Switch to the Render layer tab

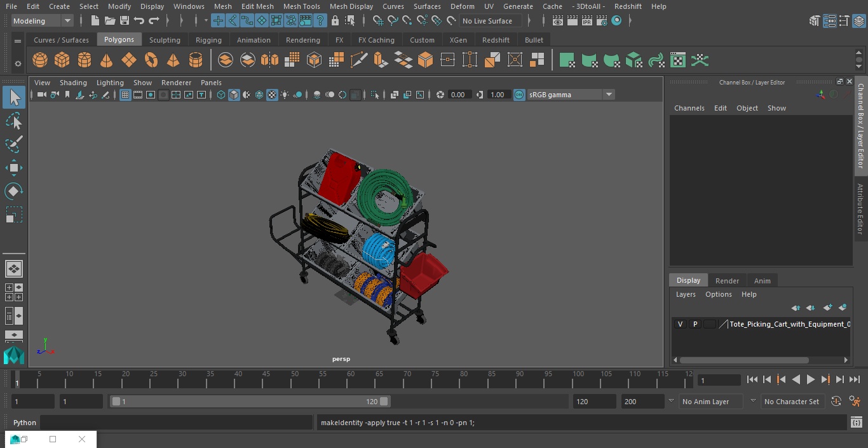727,281
